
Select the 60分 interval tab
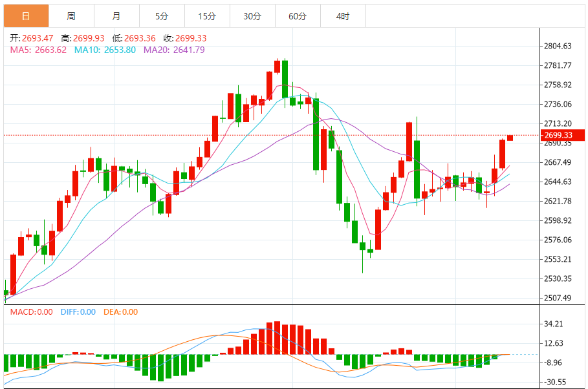298,16
